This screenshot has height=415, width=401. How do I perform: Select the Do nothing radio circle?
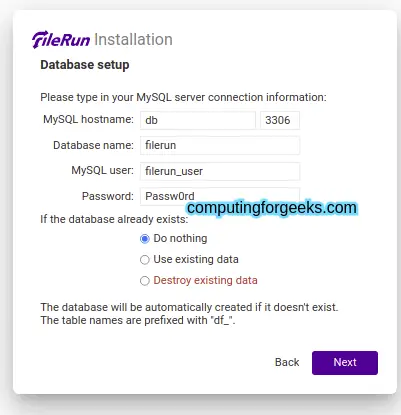(x=145, y=239)
